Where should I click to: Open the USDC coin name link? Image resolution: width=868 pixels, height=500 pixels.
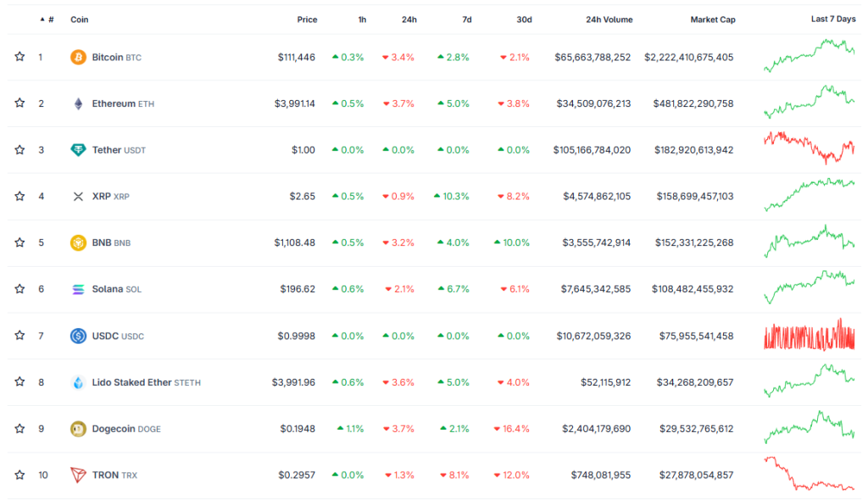[x=105, y=336]
